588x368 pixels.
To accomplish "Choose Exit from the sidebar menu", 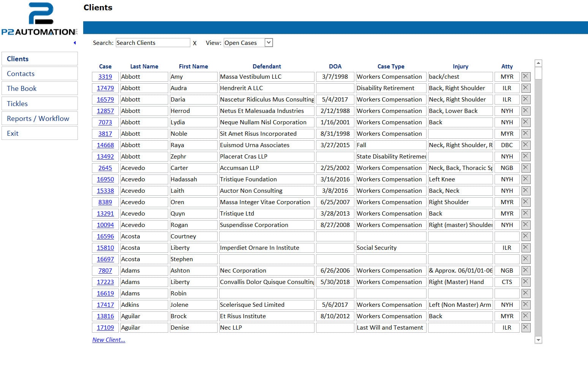I will click(x=40, y=133).
